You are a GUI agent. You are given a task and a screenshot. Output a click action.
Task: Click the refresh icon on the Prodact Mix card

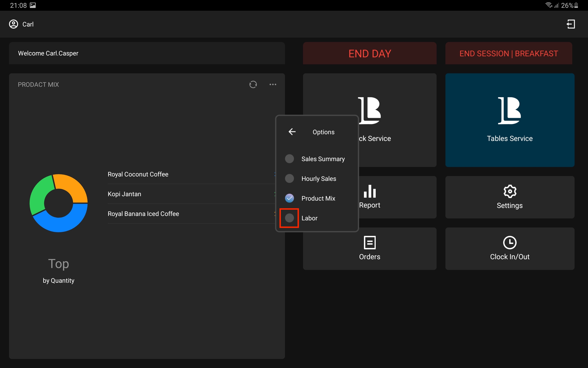253,84
